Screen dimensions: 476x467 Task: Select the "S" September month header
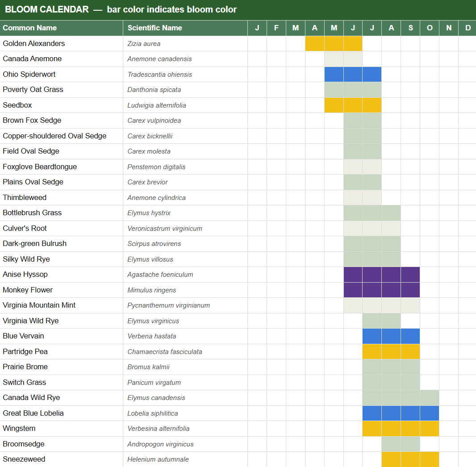410,28
